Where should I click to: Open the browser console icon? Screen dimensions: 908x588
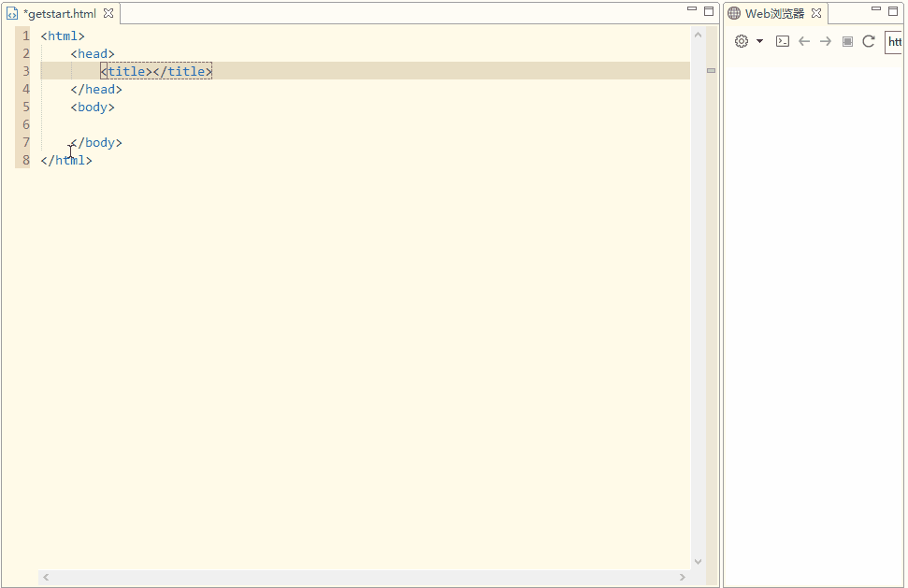pyautogui.click(x=783, y=41)
